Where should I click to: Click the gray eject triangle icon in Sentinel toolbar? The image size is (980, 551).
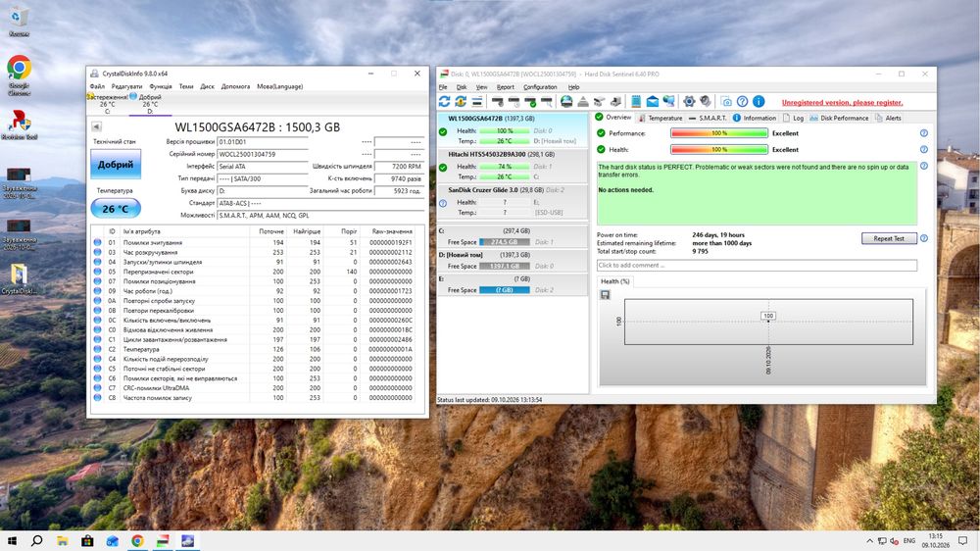pos(582,101)
